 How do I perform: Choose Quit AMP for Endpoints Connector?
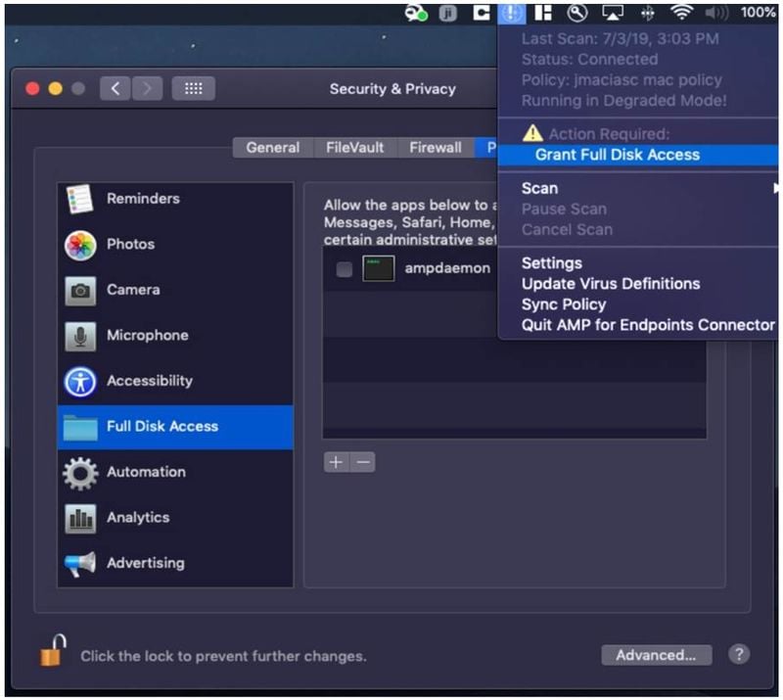[x=638, y=325]
